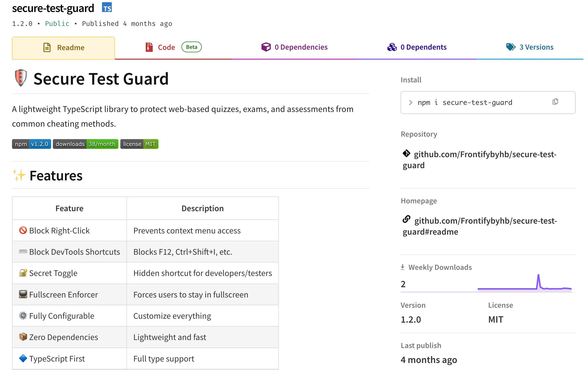Click the download arrow icon beside Weekly Downloads

(x=403, y=267)
